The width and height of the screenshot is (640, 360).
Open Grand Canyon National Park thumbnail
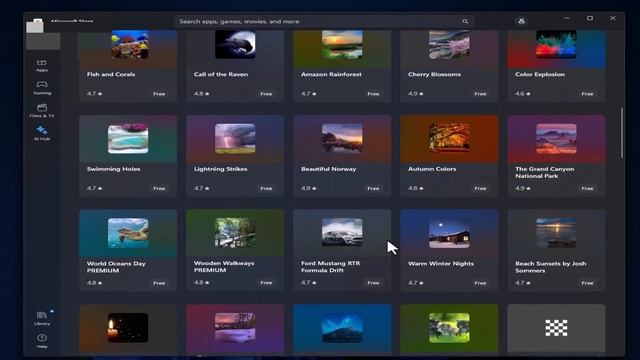point(556,139)
